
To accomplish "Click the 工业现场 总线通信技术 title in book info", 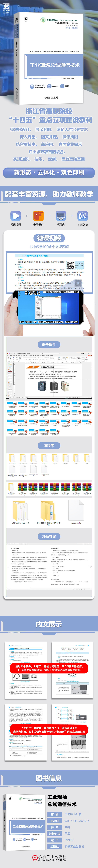I will coord(62,801).
